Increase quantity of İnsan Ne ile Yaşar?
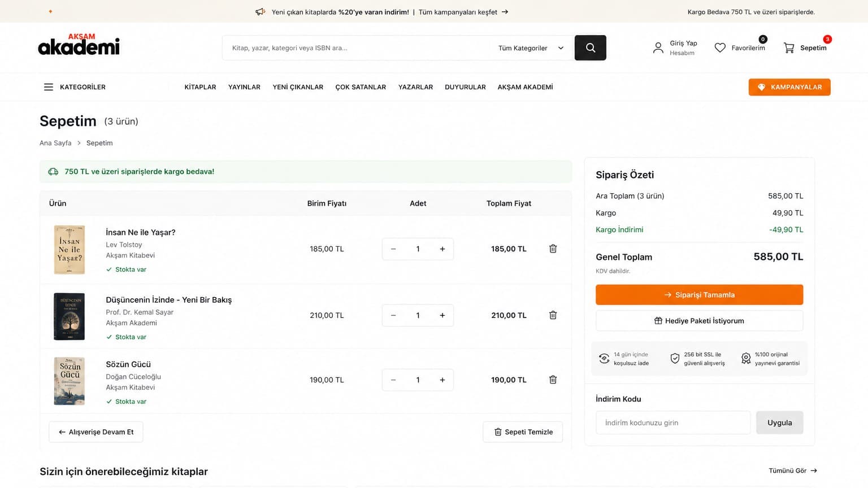Image resolution: width=868 pixels, height=488 pixels. point(442,249)
